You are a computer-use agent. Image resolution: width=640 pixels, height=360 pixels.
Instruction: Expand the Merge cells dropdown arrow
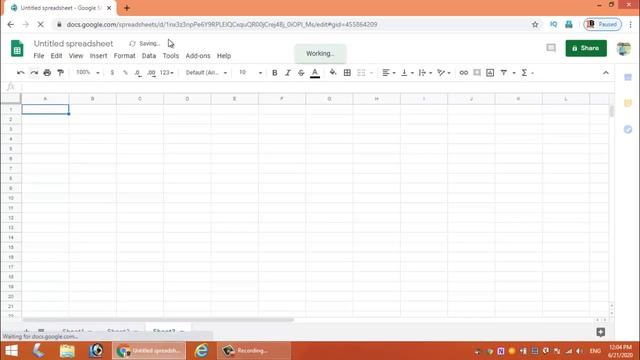pos(371,73)
